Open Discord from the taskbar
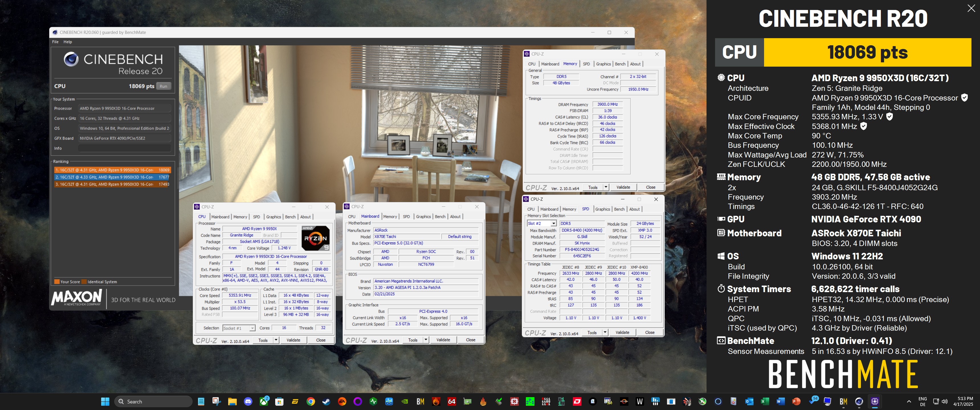980x410 pixels. 248,401
